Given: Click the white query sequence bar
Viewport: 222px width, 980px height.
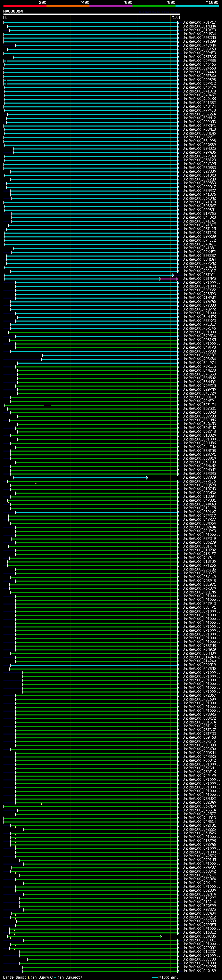Looking at the screenshot, I should [92, 14].
